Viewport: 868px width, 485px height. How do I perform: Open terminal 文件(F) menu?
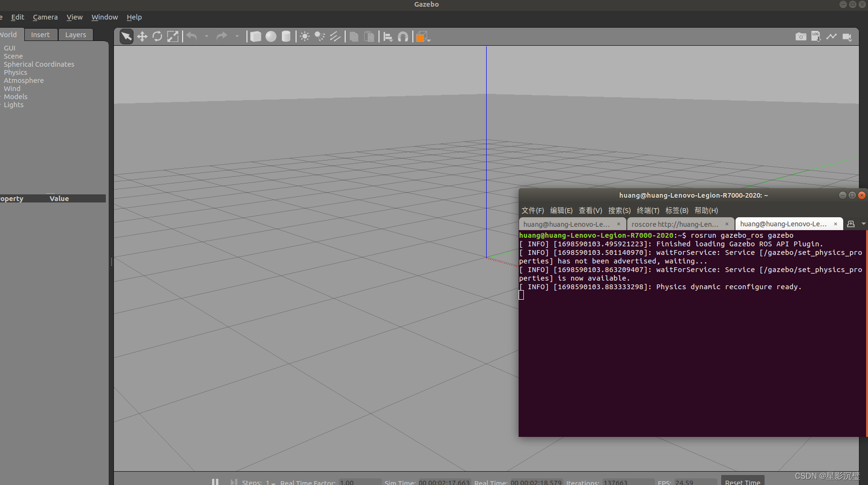(532, 211)
